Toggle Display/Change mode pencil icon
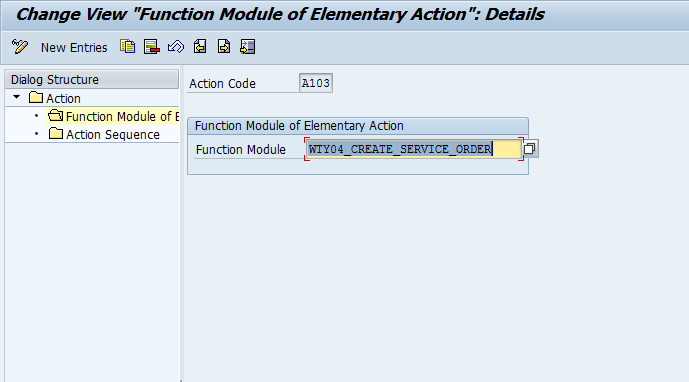The height and width of the screenshot is (382, 689). (x=20, y=47)
